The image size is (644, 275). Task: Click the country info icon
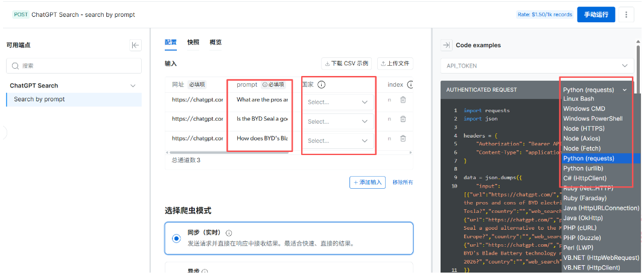[322, 85]
